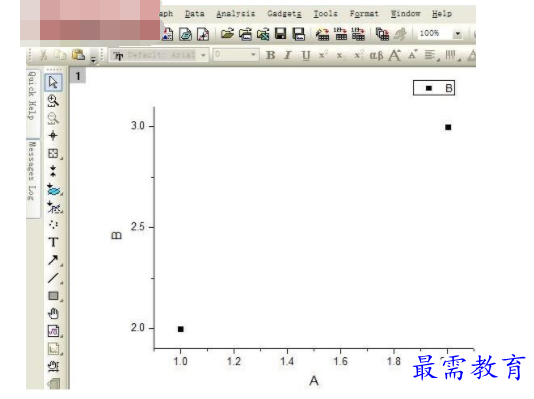
Task: Select the Text tool
Action: [x=53, y=242]
